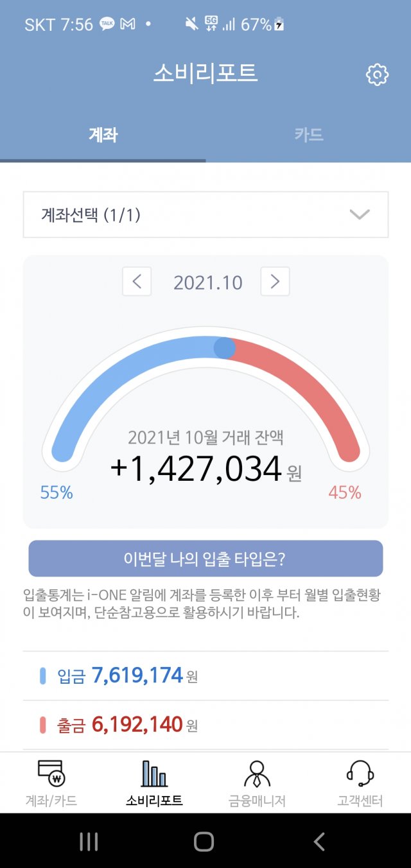Tap Android back navigation icon

click(x=319, y=841)
